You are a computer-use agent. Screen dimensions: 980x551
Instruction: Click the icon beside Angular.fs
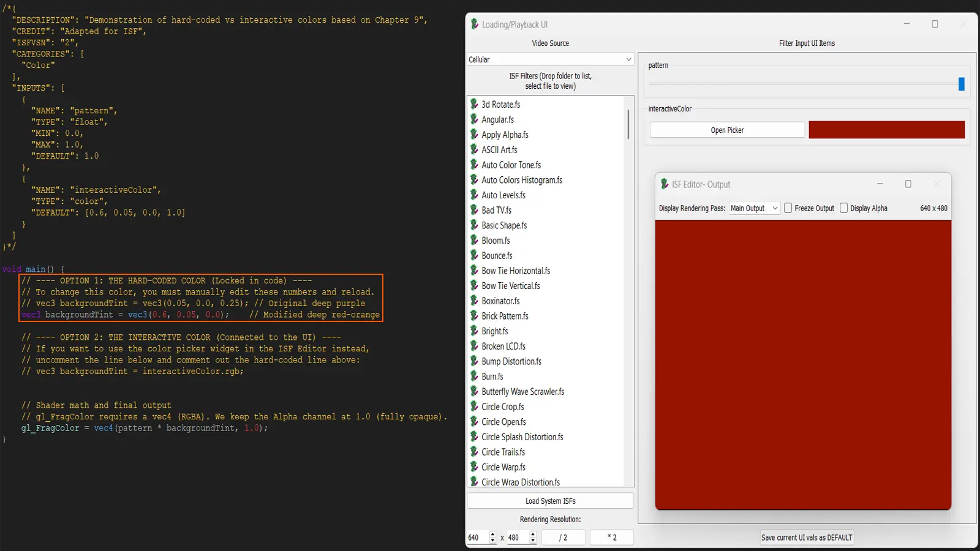tap(474, 119)
